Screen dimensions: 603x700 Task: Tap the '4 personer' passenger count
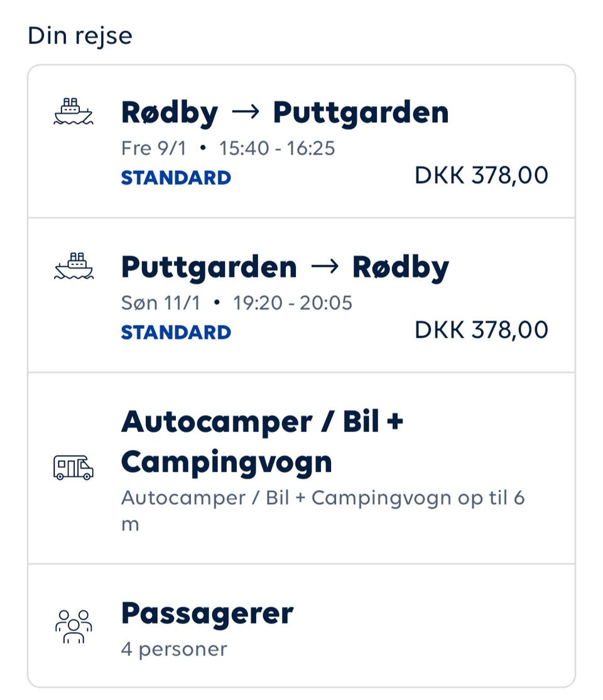[x=174, y=649]
